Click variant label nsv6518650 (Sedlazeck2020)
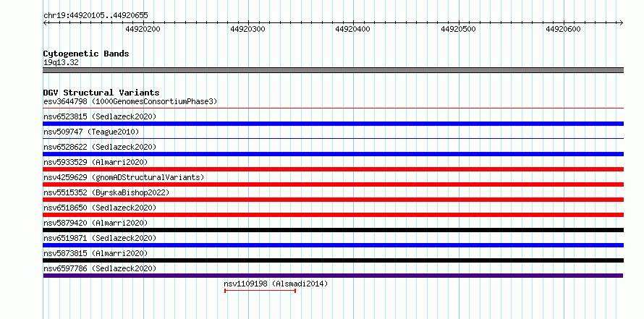Viewport: 644px width, 319px height. pos(100,208)
